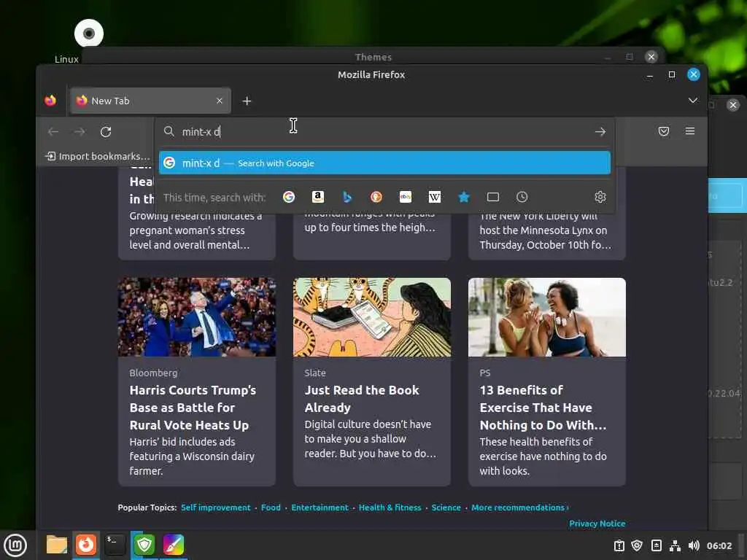747x560 pixels.
Task: Click the Themes window title bar
Action: pos(373,57)
